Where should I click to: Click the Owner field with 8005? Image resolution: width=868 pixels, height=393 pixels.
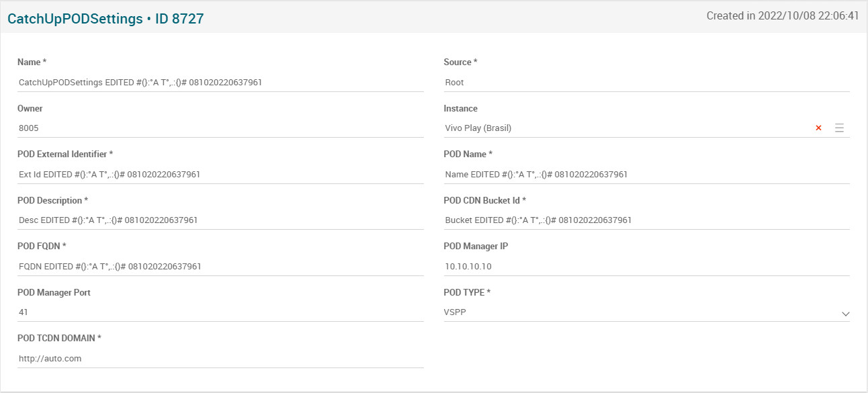[220, 128]
